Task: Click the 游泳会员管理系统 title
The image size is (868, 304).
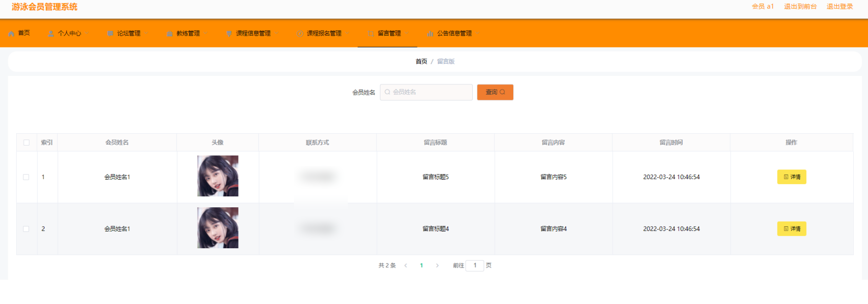Action: click(44, 7)
